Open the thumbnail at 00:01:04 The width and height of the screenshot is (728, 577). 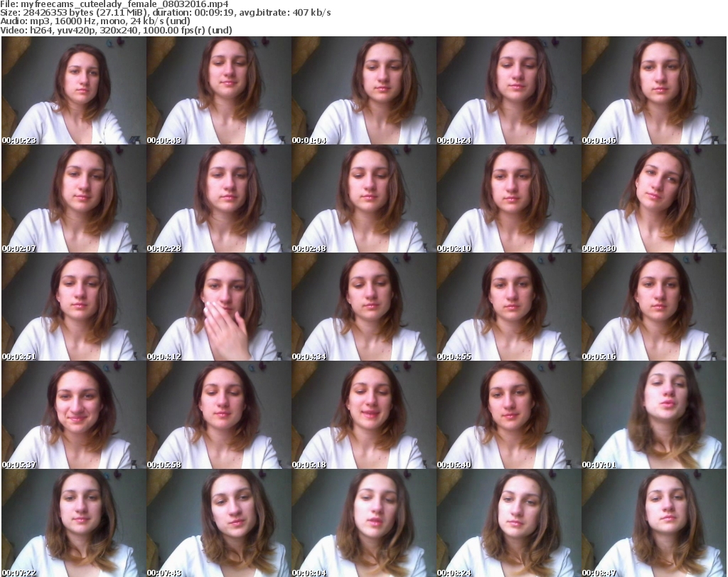(x=363, y=91)
